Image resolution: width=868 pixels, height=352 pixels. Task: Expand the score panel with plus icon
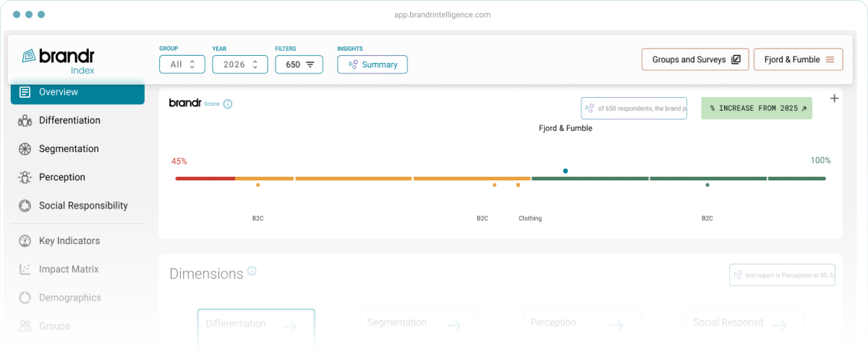point(834,99)
